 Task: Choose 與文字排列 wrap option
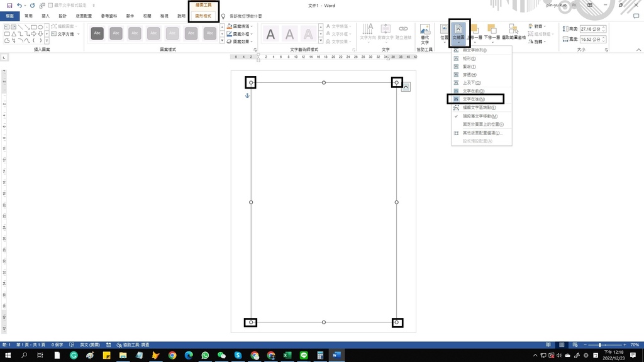coord(481,50)
